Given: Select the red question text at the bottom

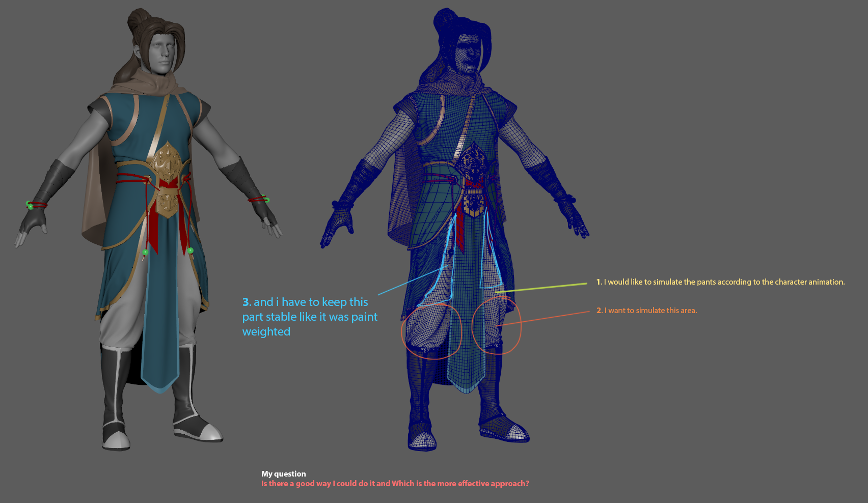Looking at the screenshot, I should (395, 484).
